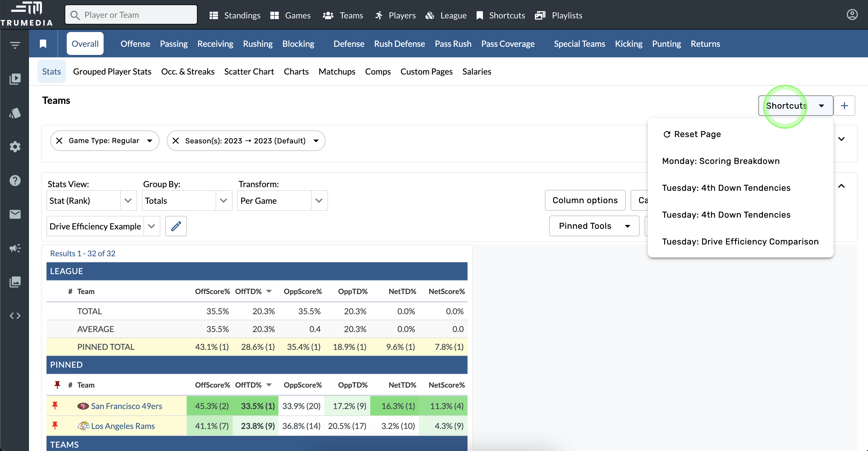Unpin the San Francisco 49ers row
Screen dimensions: 868x451
[55, 405]
